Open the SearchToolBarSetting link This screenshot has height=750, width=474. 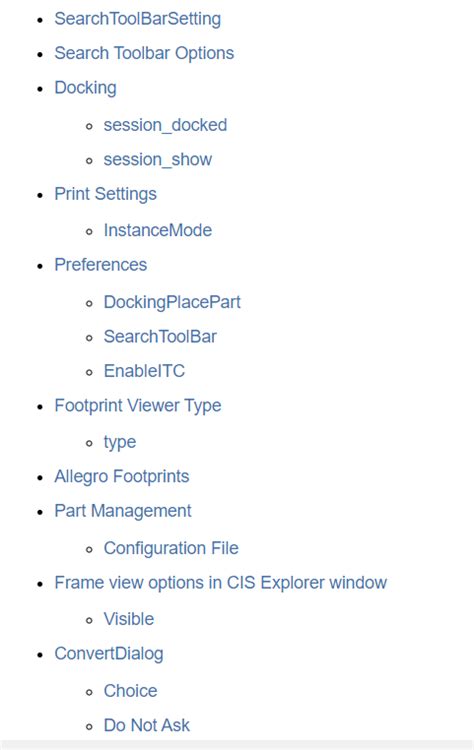pyautogui.click(x=138, y=19)
